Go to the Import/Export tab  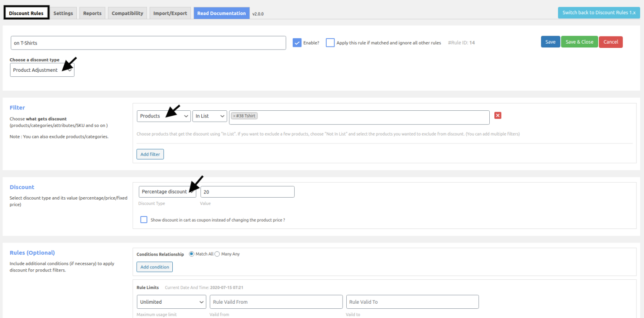(x=170, y=13)
